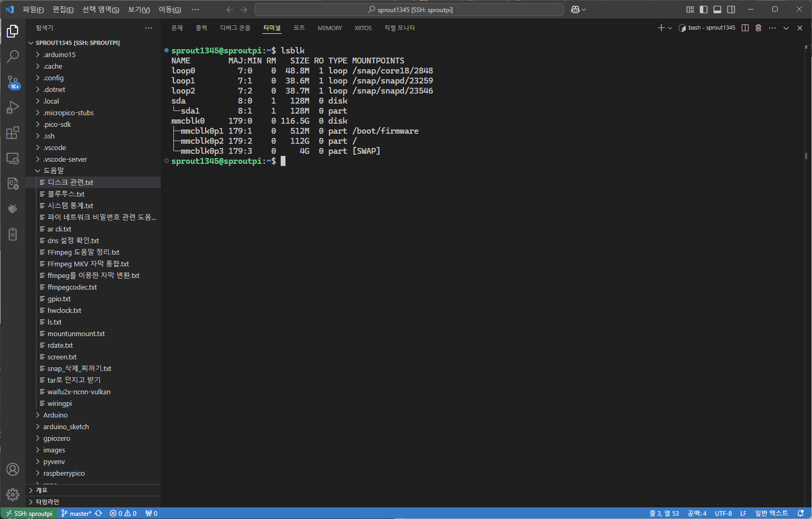Click notifications bell in status bar

801,513
